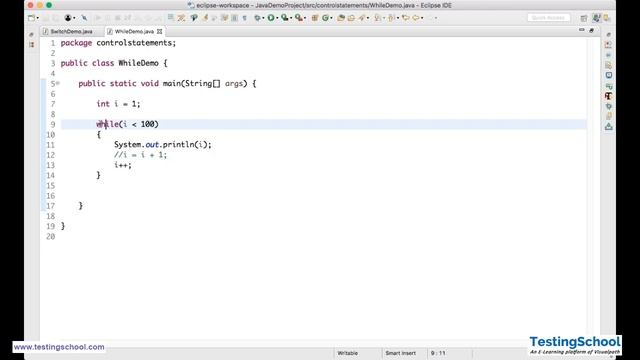Click the Next Annotation icon
Screen dimensions: 640x360
tap(378, 18)
